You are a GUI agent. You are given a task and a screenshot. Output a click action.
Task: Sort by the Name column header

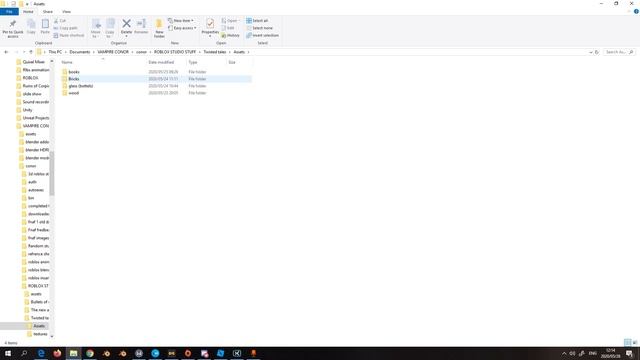tap(102, 62)
